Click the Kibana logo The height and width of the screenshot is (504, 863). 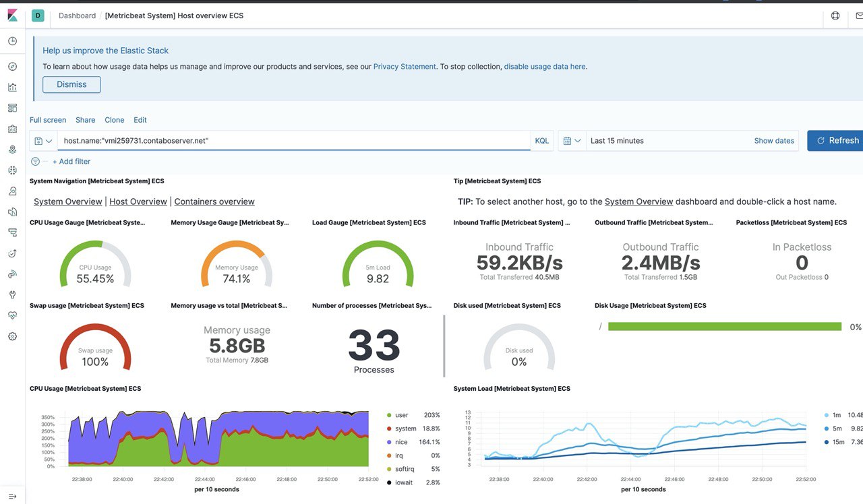(12, 15)
